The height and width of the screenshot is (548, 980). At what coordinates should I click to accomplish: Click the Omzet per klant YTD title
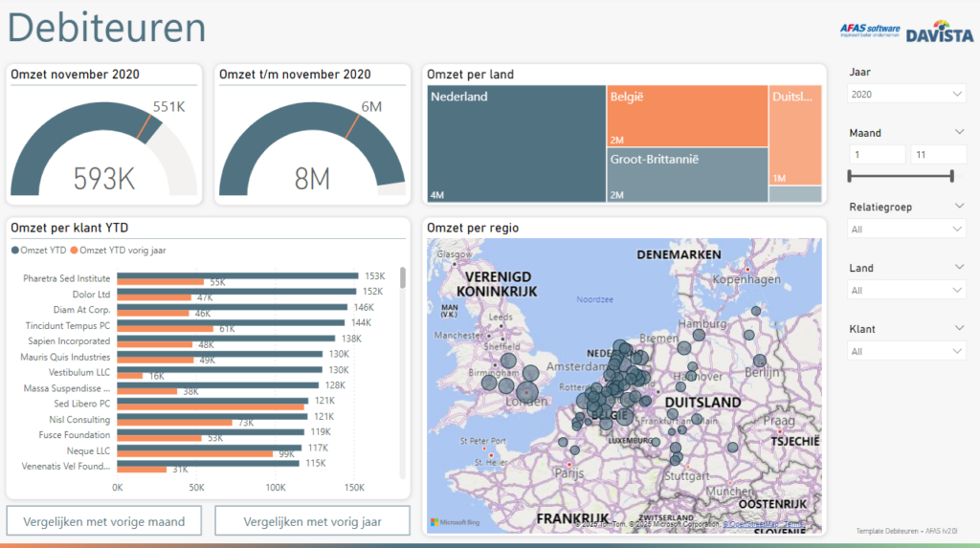[69, 228]
